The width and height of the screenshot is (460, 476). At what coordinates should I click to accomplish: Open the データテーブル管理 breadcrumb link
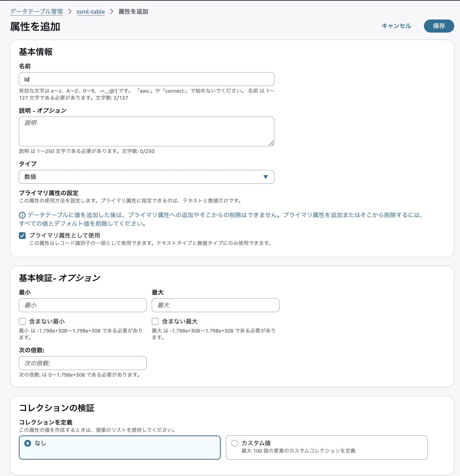tap(36, 12)
